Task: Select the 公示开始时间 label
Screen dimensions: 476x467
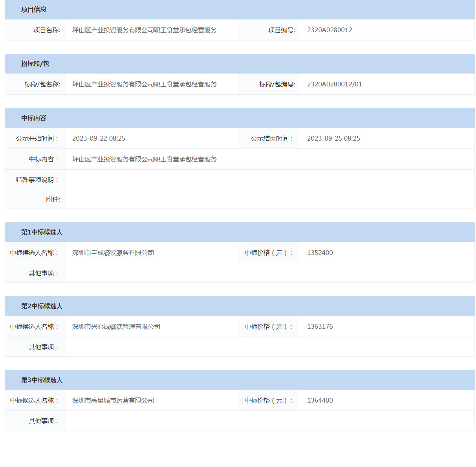Action: tap(37, 138)
